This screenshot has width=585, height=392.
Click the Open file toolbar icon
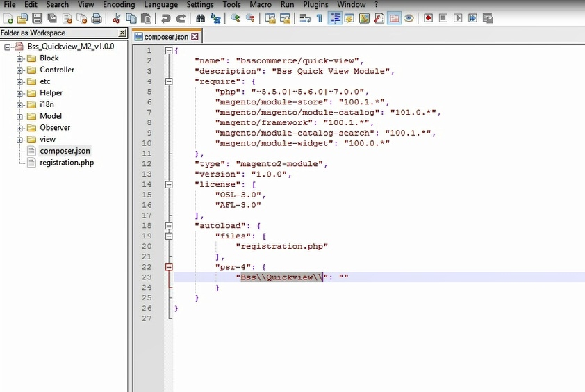point(22,18)
